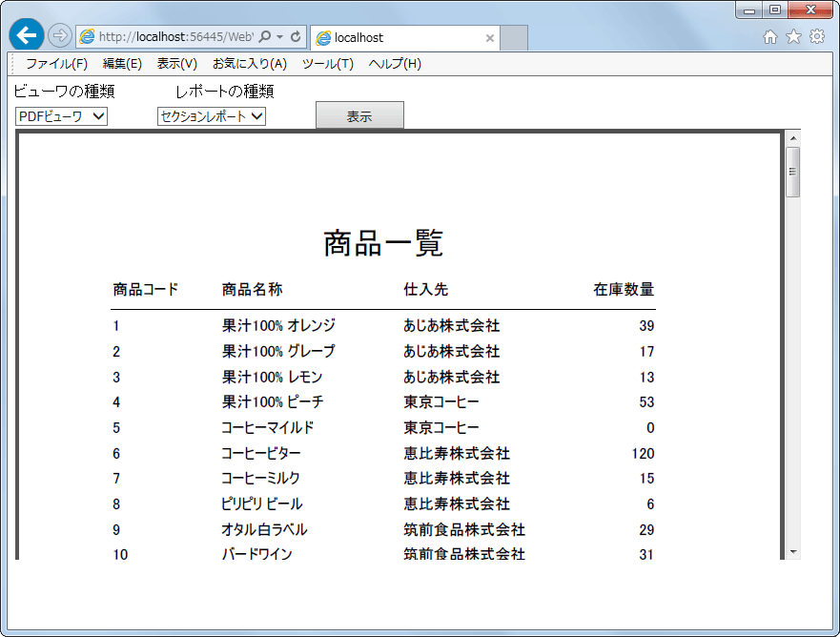The width and height of the screenshot is (840, 637).
Task: Open the お気に入り(A) menu
Action: [250, 64]
